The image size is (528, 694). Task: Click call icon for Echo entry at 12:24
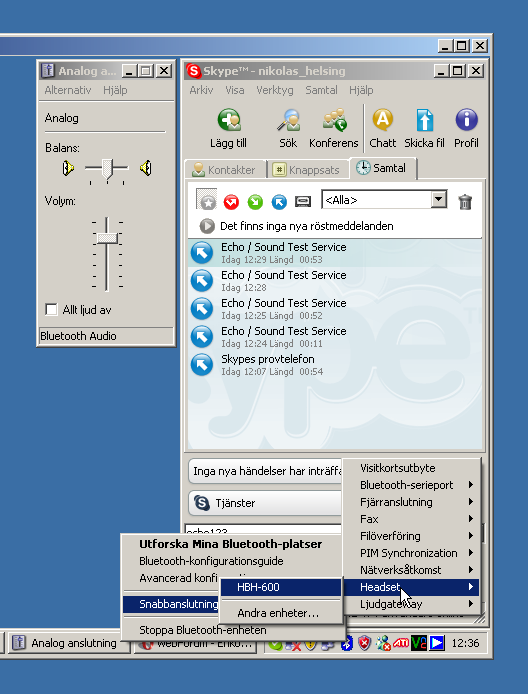(x=202, y=336)
